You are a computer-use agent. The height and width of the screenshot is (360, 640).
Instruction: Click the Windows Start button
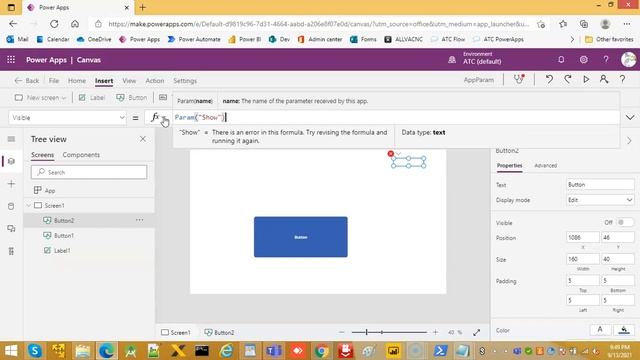coord(11,351)
